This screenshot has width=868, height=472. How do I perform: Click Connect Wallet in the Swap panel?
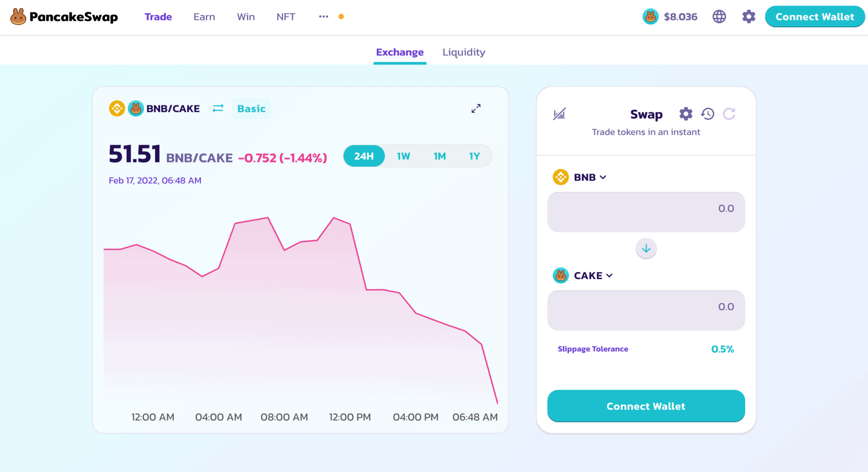pos(646,406)
